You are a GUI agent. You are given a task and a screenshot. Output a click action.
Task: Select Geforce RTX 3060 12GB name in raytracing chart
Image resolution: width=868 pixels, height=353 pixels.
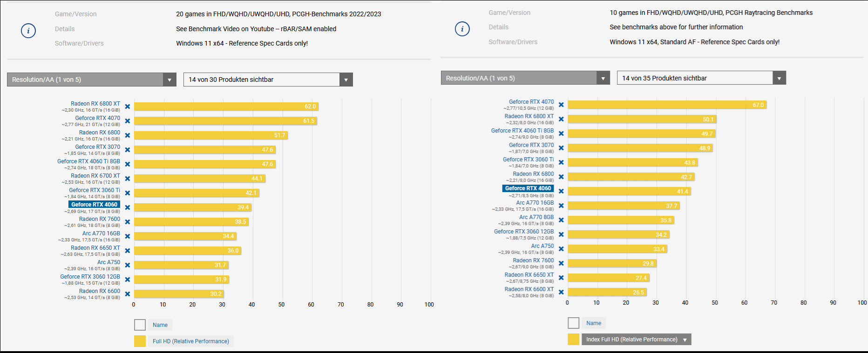(524, 232)
